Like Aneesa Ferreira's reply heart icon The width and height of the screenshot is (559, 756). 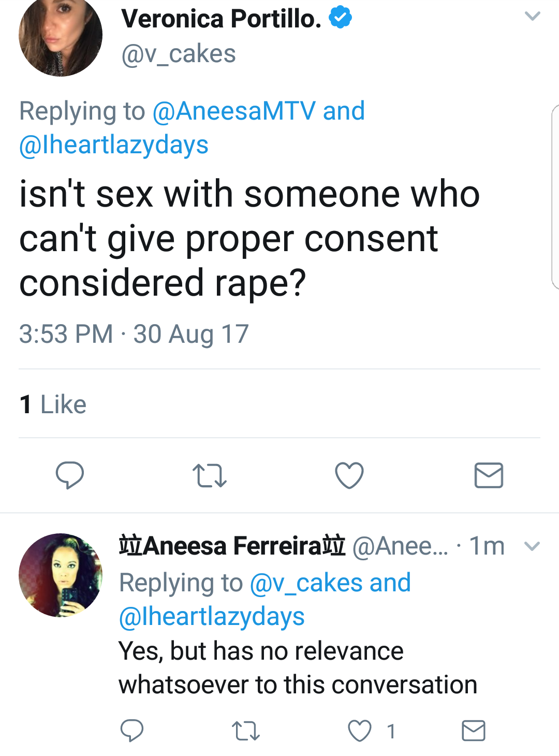[360, 731]
